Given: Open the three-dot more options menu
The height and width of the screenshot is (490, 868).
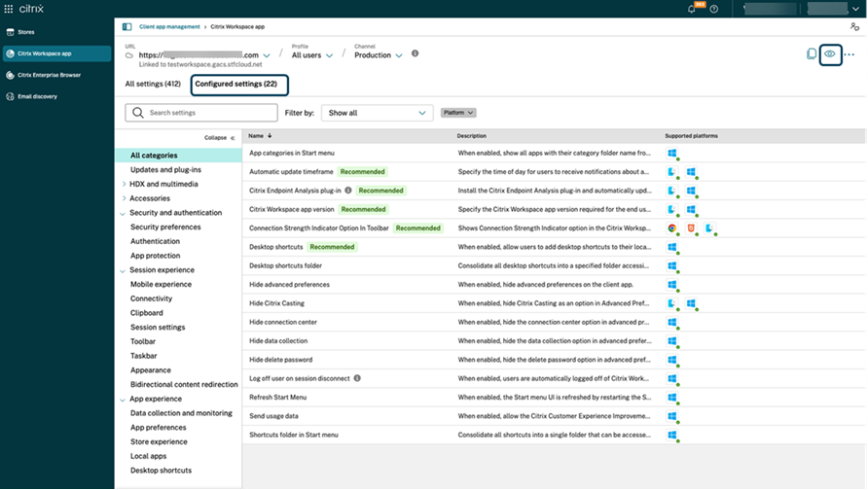Looking at the screenshot, I should point(850,54).
